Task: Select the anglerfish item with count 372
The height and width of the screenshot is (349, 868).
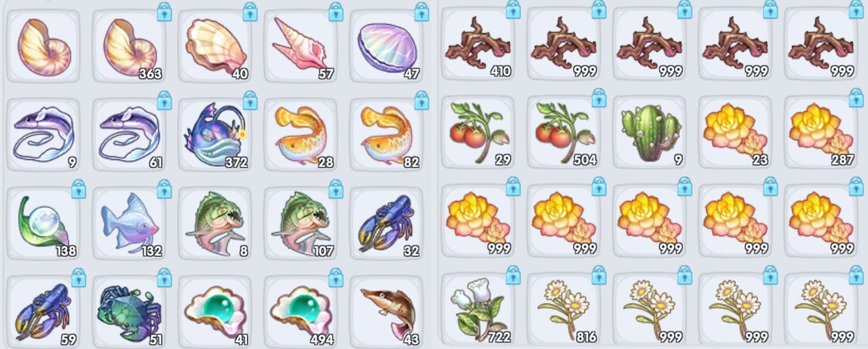Action: [x=215, y=134]
